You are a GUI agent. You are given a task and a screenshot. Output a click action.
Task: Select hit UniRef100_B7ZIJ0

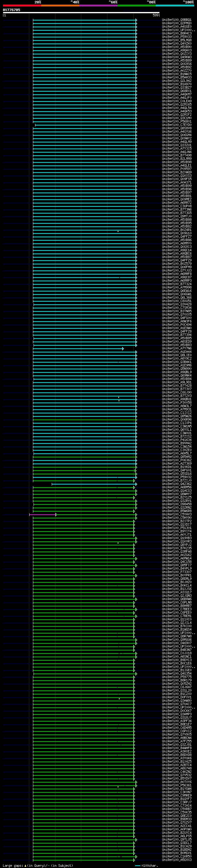tap(177, 481)
